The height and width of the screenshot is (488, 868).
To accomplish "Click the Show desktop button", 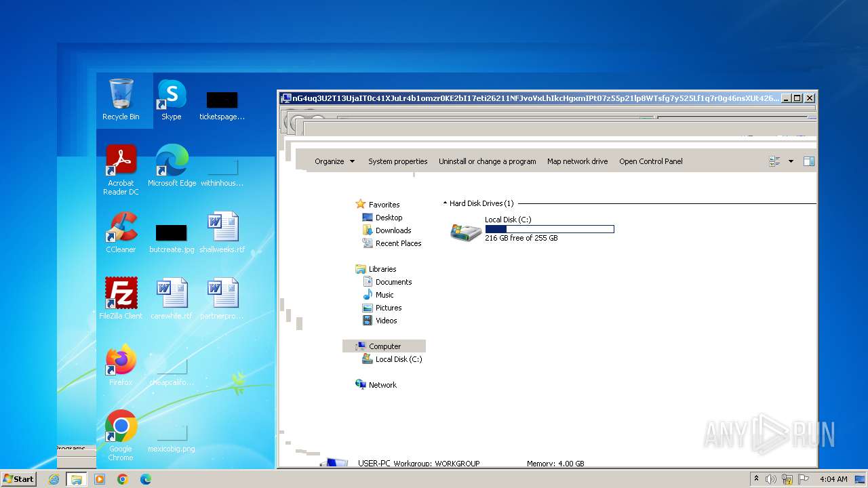I will 861,479.
